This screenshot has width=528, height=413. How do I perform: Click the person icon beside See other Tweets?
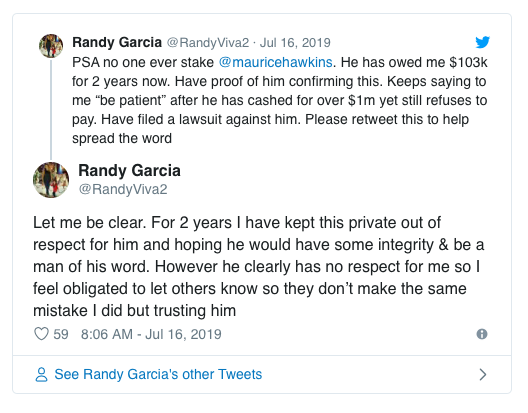[41, 374]
